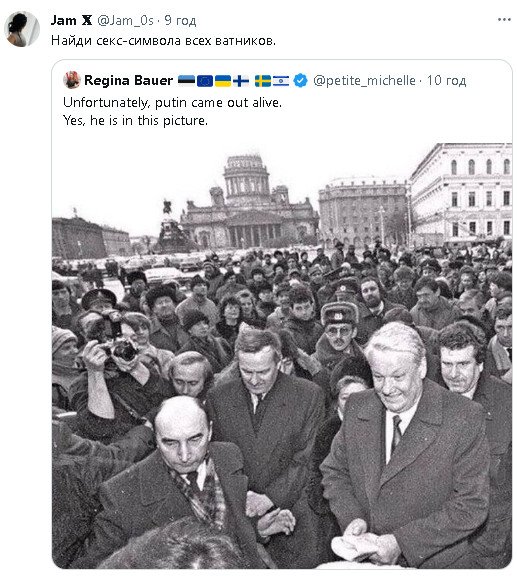Click the @petite_michelle handle
Screen dimensions: 517x576
tap(364, 80)
